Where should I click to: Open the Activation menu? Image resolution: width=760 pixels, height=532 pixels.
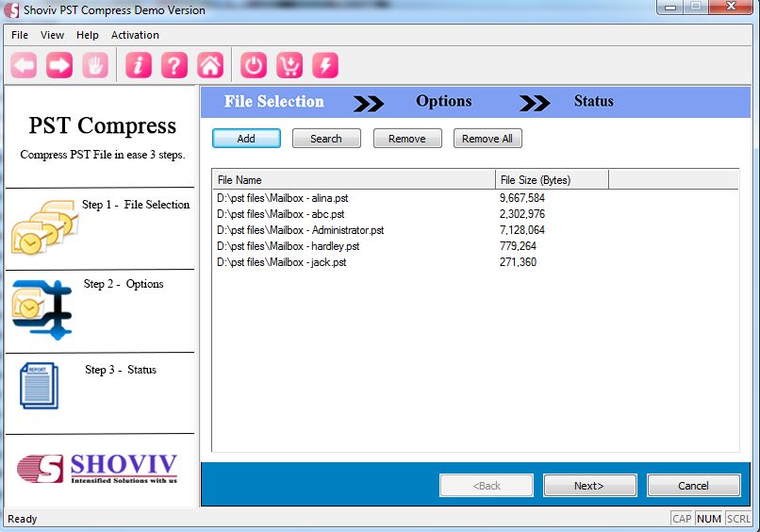(x=135, y=35)
